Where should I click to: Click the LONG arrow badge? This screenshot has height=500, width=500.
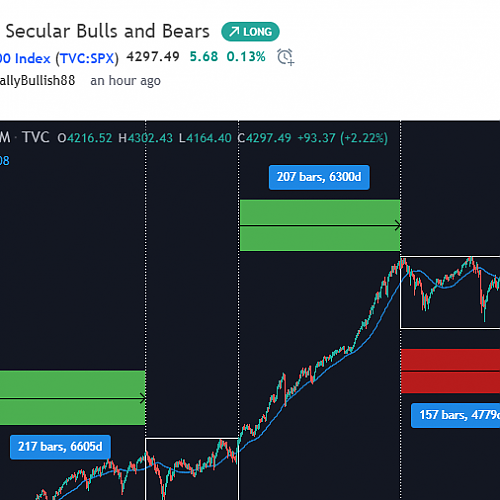(x=250, y=32)
